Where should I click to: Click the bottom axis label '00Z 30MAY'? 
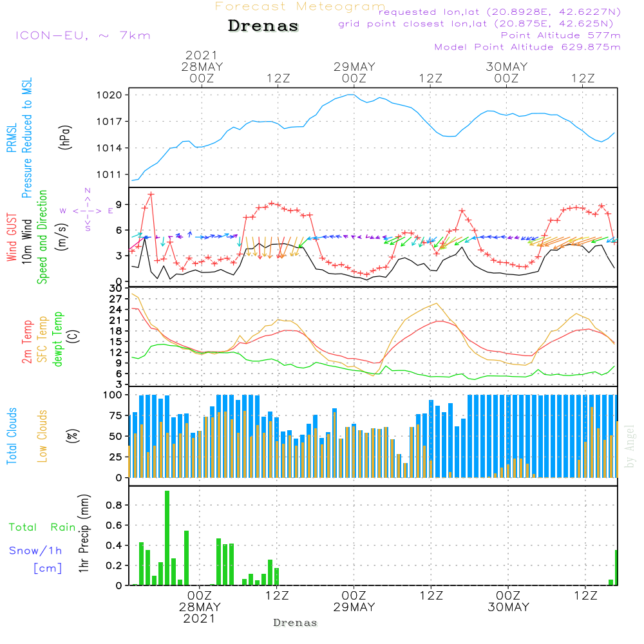point(508,601)
